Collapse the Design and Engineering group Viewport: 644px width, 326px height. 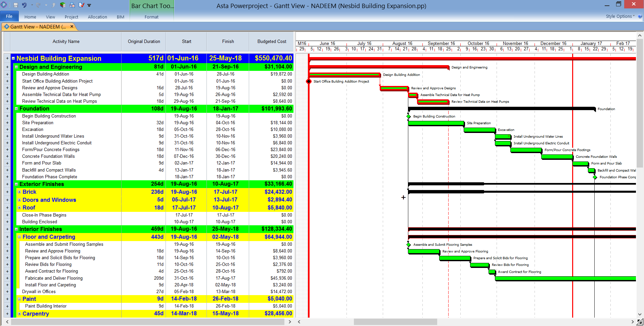pyautogui.click(x=16, y=67)
